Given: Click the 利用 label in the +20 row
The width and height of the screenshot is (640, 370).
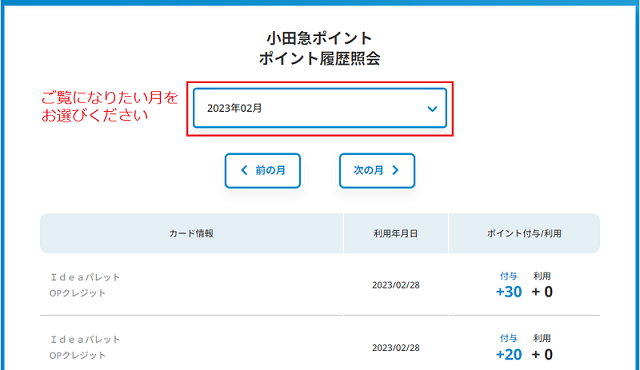Looking at the screenshot, I should 542,338.
